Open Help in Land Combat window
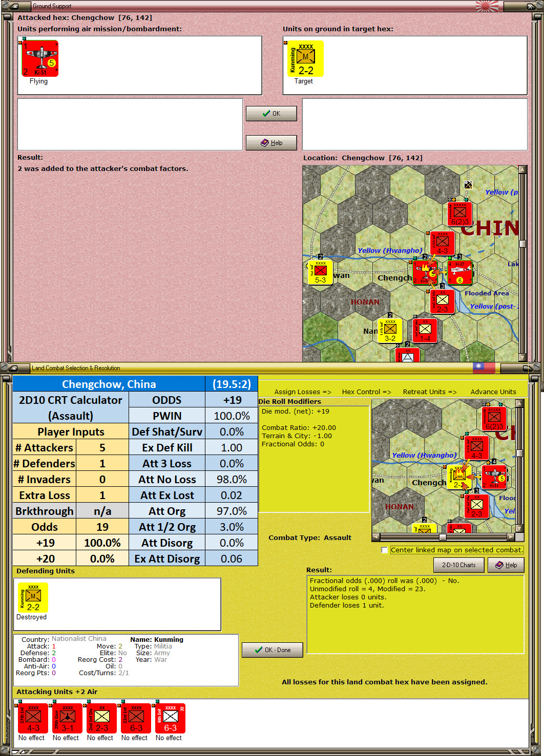 (506, 565)
